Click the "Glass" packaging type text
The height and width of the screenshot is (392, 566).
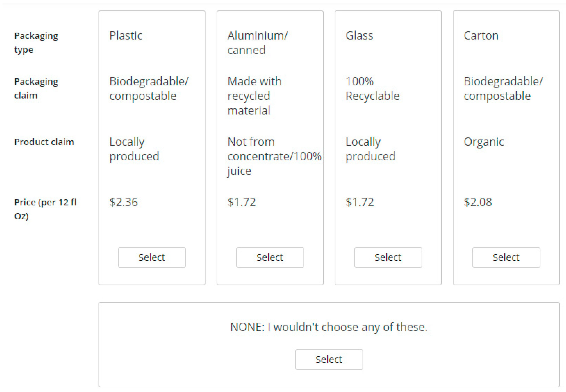(359, 36)
